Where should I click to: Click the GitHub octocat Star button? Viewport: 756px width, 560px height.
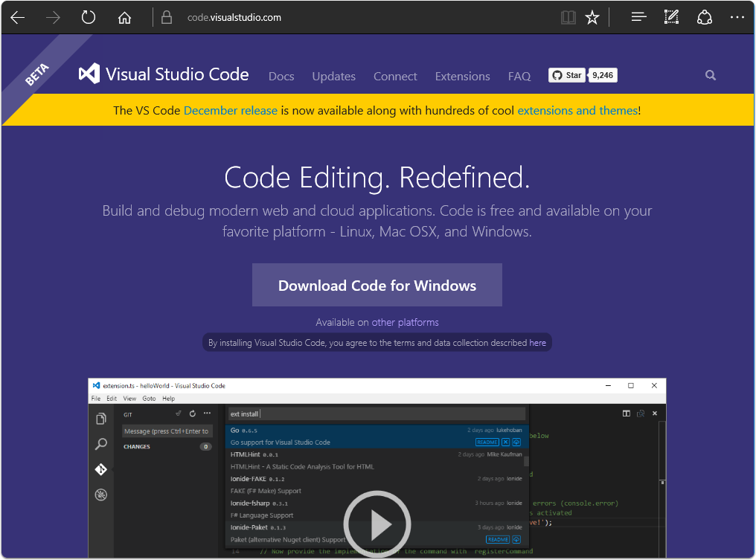[x=566, y=74]
